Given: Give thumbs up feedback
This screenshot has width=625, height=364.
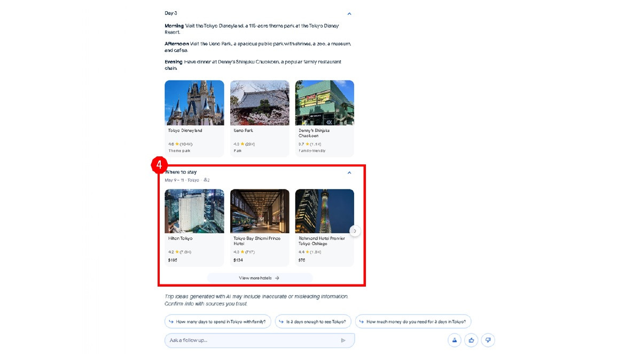Looking at the screenshot, I should click(471, 340).
